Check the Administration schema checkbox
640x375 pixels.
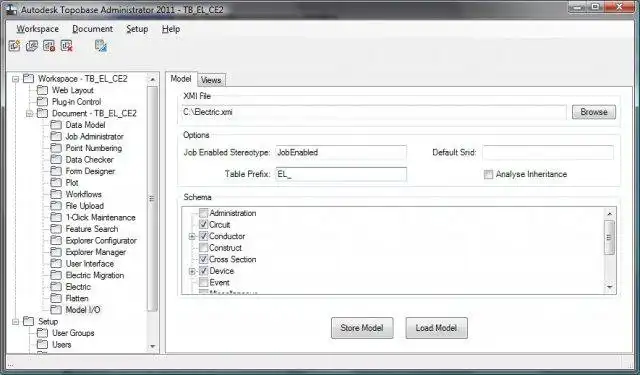203,213
